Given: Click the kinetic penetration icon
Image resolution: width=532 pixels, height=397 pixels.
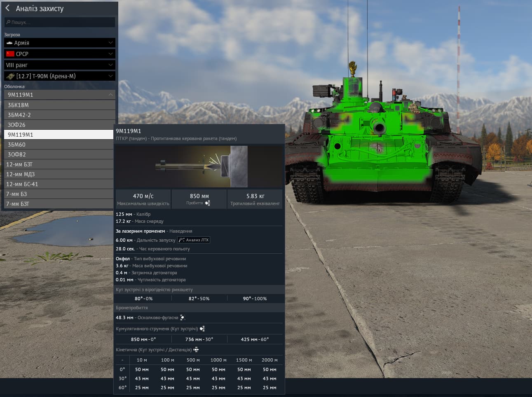Looking at the screenshot, I should click(196, 350).
